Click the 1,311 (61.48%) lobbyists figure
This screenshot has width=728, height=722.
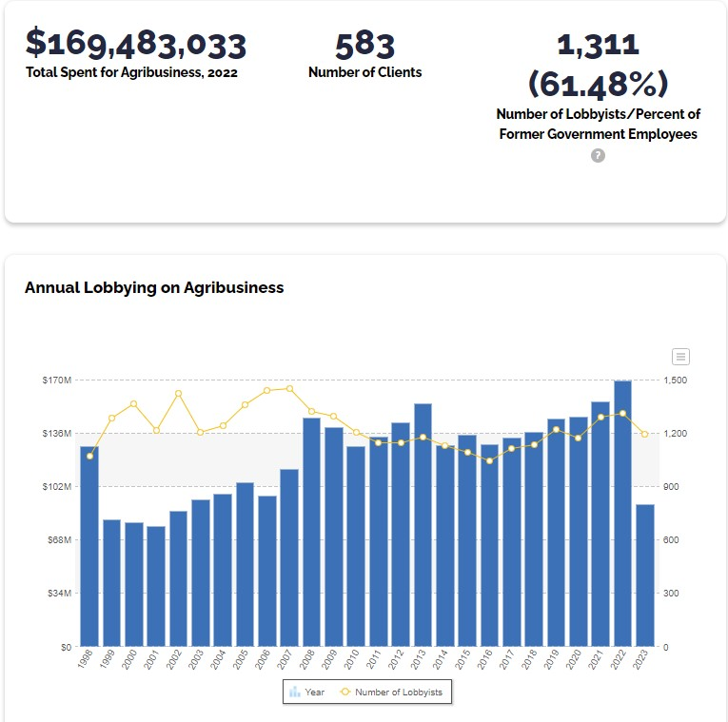[598, 64]
